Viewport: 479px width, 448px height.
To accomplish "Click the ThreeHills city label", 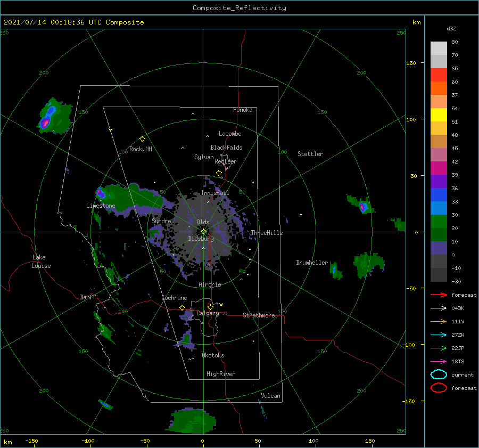I will (267, 233).
